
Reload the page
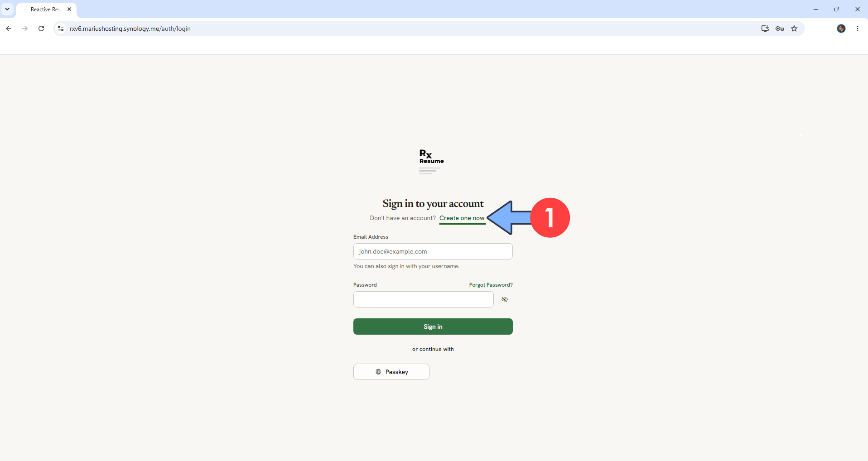[41, 29]
